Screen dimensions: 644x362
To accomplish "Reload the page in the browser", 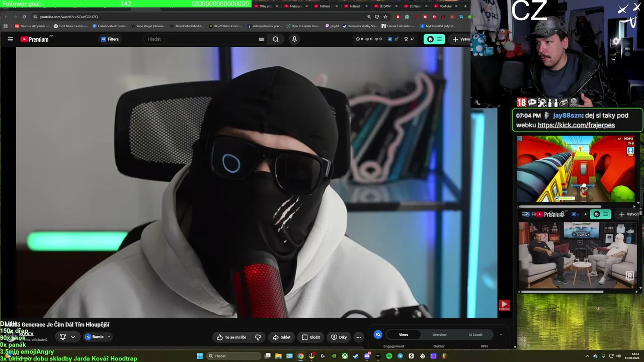I will coord(24,17).
